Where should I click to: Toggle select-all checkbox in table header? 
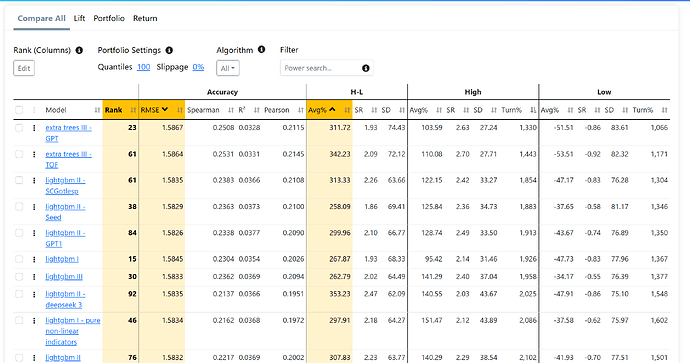[19, 110]
